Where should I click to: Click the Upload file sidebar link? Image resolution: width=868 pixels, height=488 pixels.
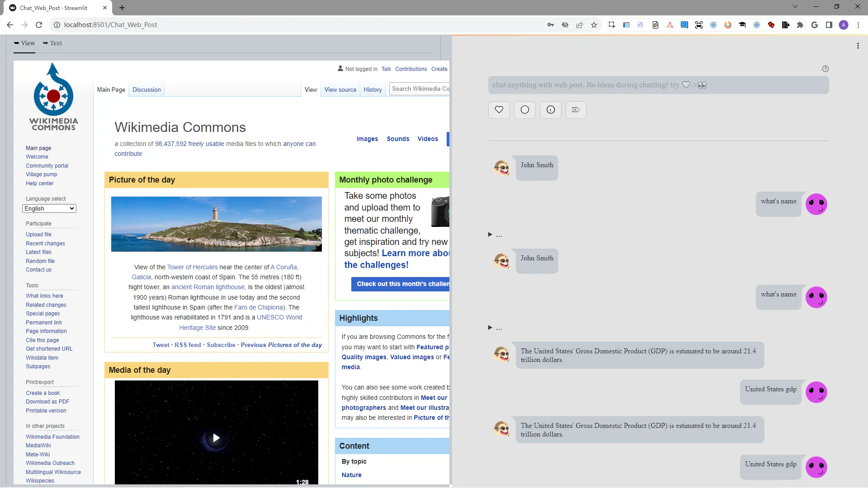pos(38,235)
